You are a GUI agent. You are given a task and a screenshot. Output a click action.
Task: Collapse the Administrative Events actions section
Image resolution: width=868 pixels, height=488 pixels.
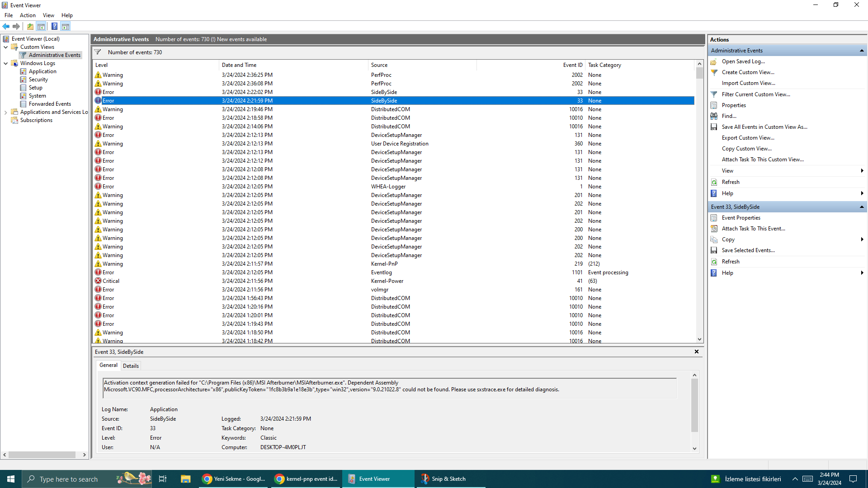pyautogui.click(x=862, y=51)
